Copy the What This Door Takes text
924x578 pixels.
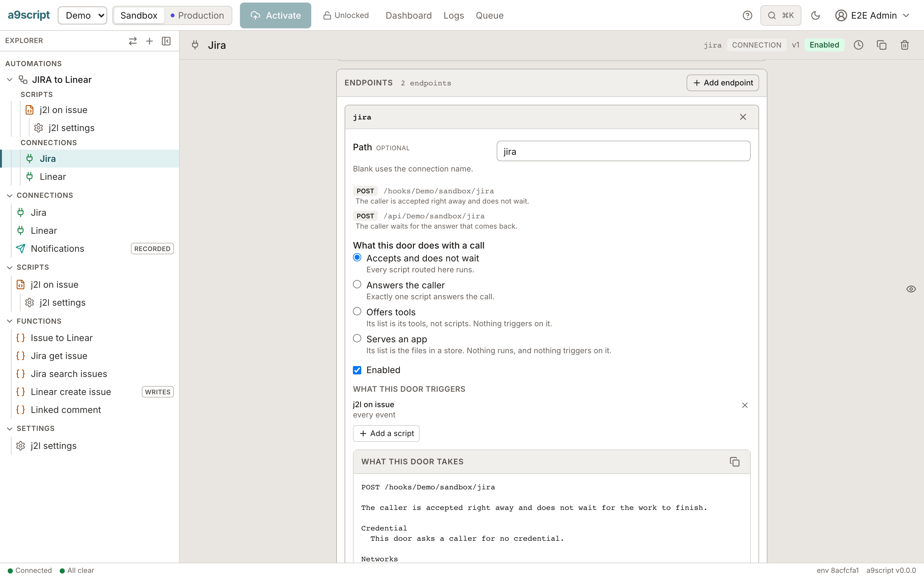point(734,462)
